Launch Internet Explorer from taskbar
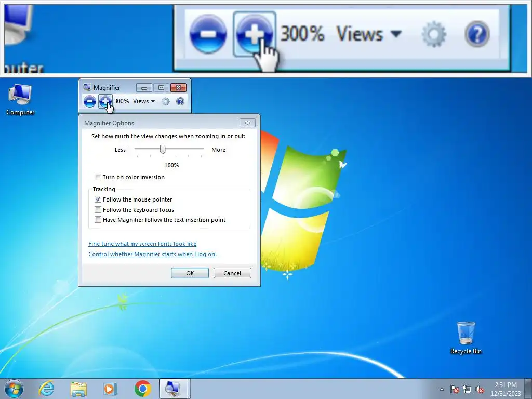This screenshot has width=532, height=399. tap(46, 389)
